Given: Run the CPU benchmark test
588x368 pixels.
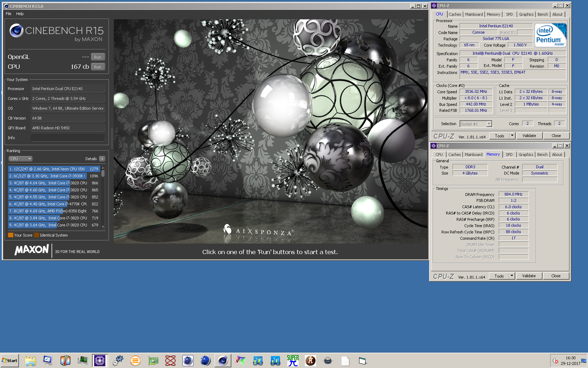Looking at the screenshot, I should coord(98,67).
